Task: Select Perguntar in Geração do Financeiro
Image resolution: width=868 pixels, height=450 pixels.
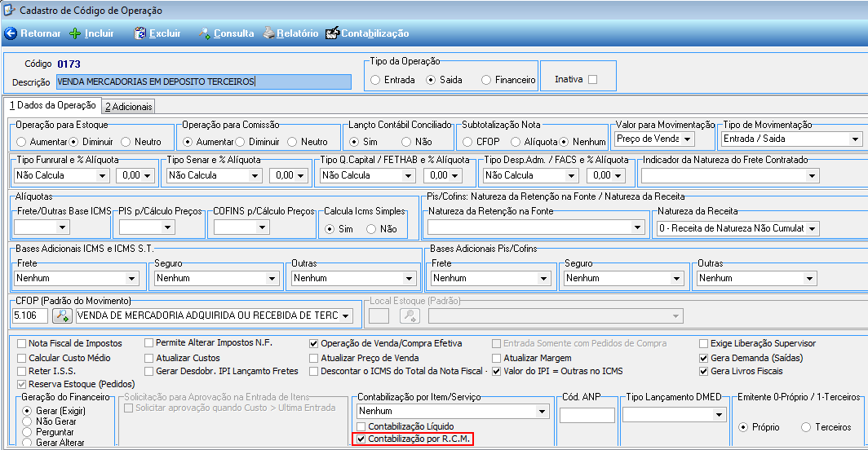Action: coord(27,432)
